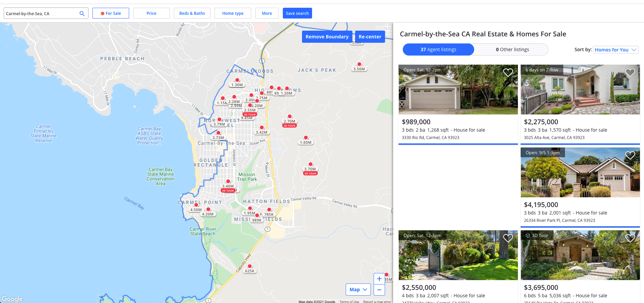Save the $989,000 Rio Rd listing heart

click(508, 72)
